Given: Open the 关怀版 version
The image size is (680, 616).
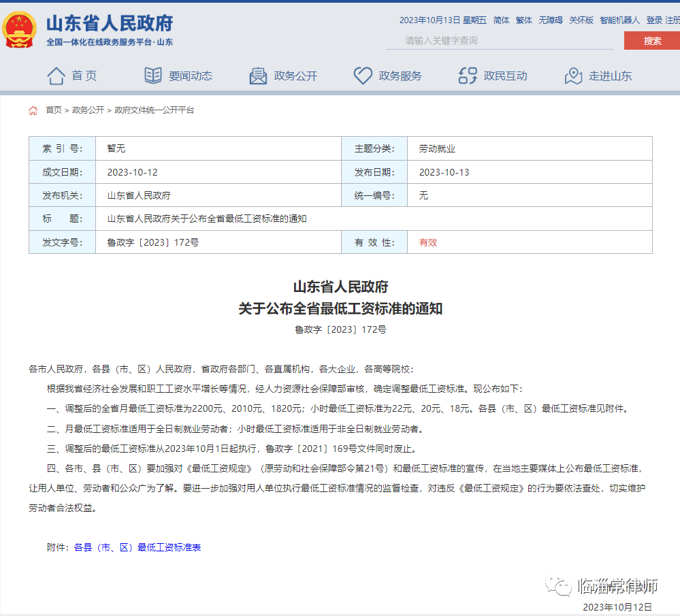Looking at the screenshot, I should [x=581, y=20].
